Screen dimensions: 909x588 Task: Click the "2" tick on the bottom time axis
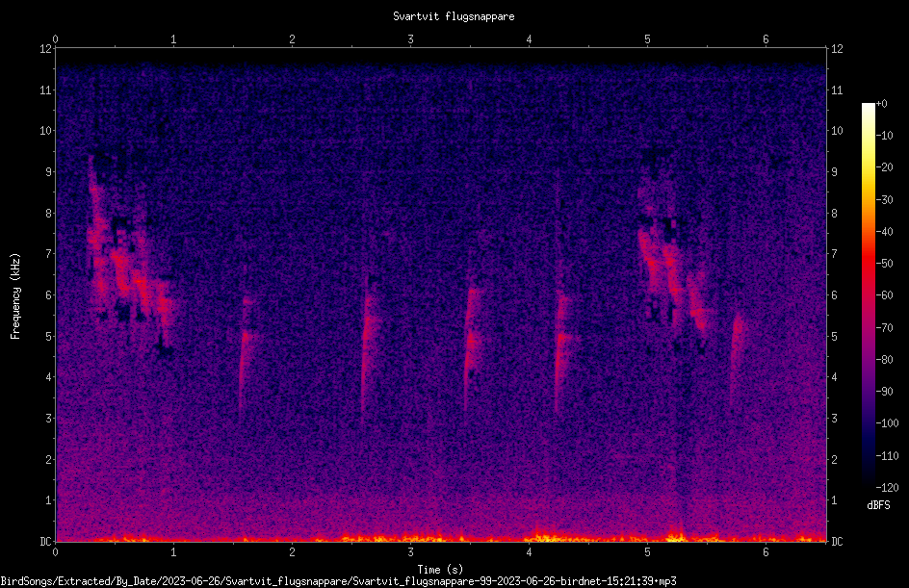pos(292,552)
